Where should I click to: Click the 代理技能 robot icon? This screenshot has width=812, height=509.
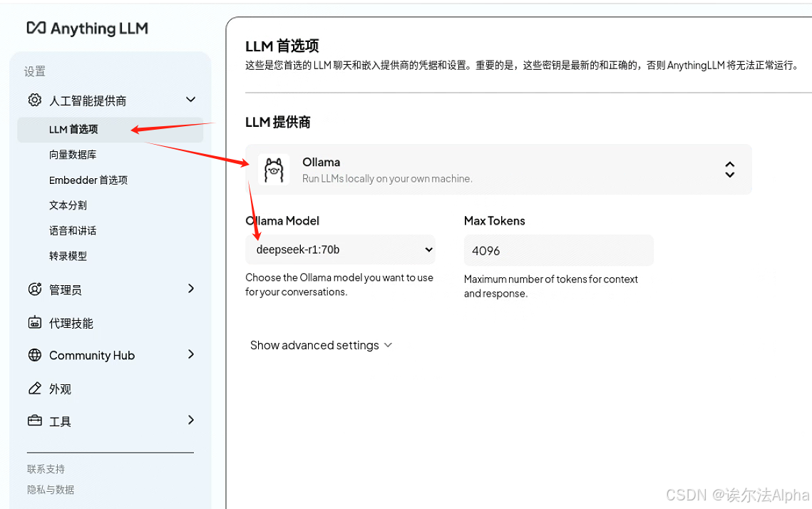35,323
